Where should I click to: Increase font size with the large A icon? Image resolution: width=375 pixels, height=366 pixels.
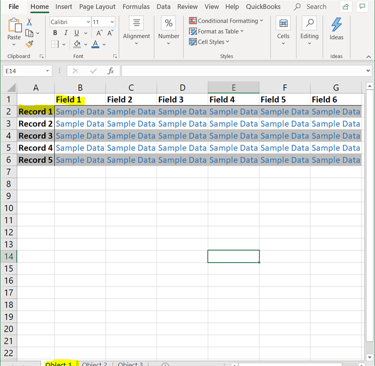pyautogui.click(x=99, y=33)
